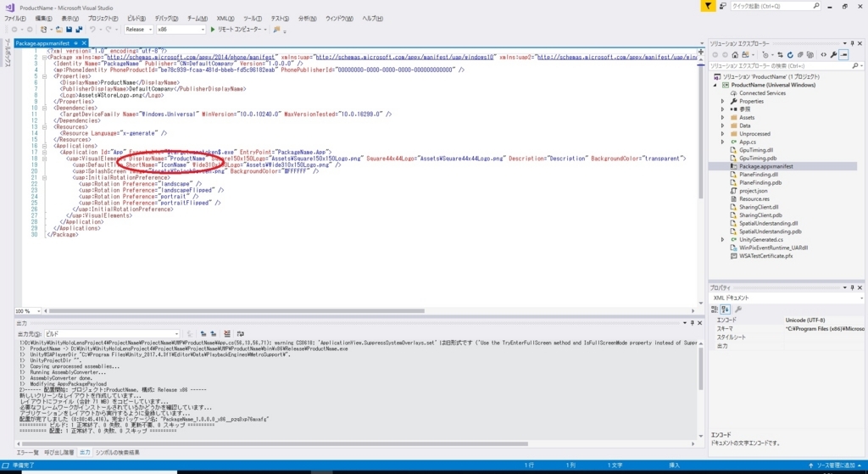Click the Show All Files icon in Solution Explorer
868x474 pixels.
click(x=810, y=55)
